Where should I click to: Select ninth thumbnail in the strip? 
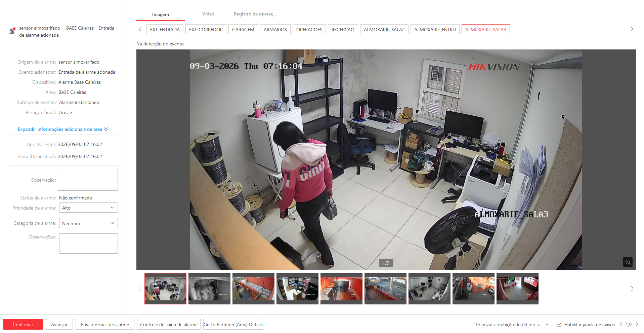coord(517,289)
